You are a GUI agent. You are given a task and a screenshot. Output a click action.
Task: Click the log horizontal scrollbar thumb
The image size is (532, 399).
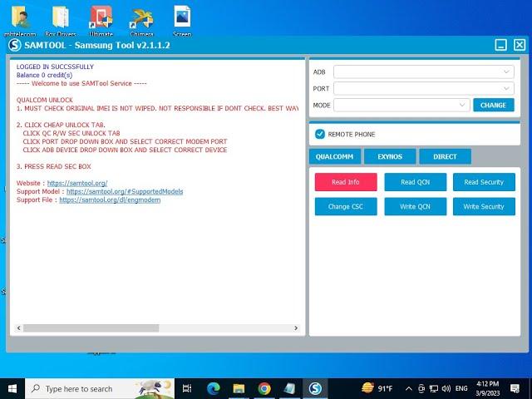tap(91, 328)
